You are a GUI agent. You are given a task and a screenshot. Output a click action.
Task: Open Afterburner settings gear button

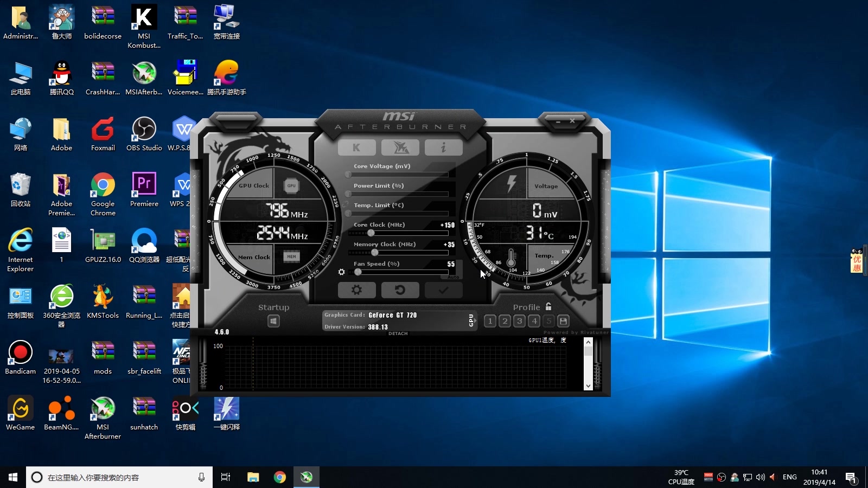pos(356,290)
